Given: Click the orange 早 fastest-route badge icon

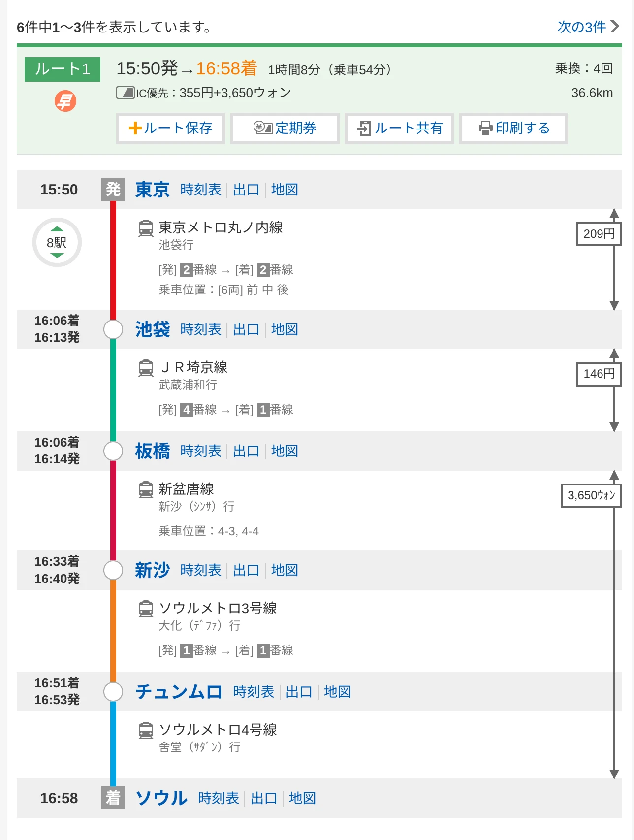Looking at the screenshot, I should point(65,101).
